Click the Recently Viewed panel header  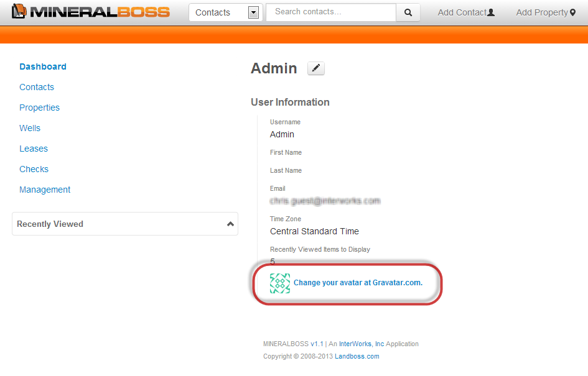pyautogui.click(x=50, y=224)
